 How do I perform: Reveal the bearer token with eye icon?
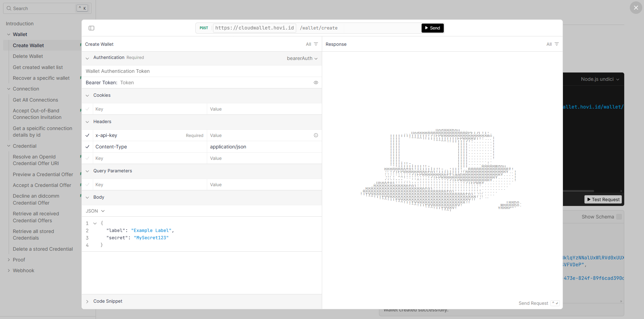tap(316, 83)
